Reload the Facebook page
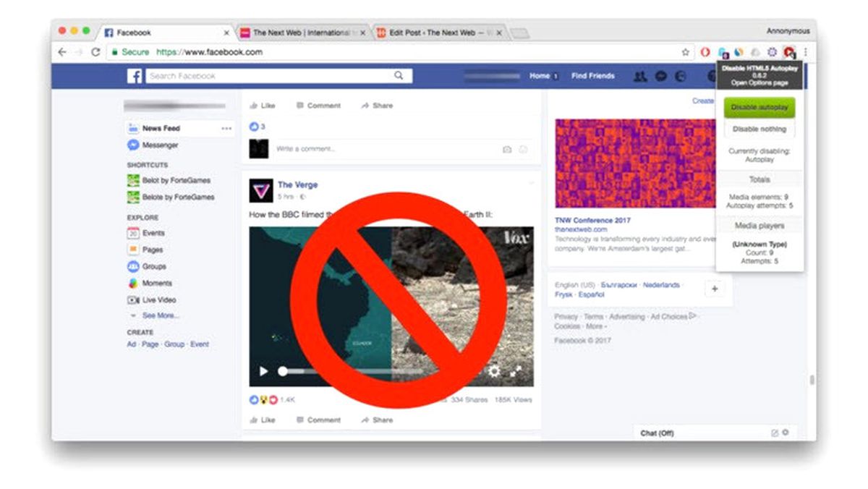 point(95,52)
